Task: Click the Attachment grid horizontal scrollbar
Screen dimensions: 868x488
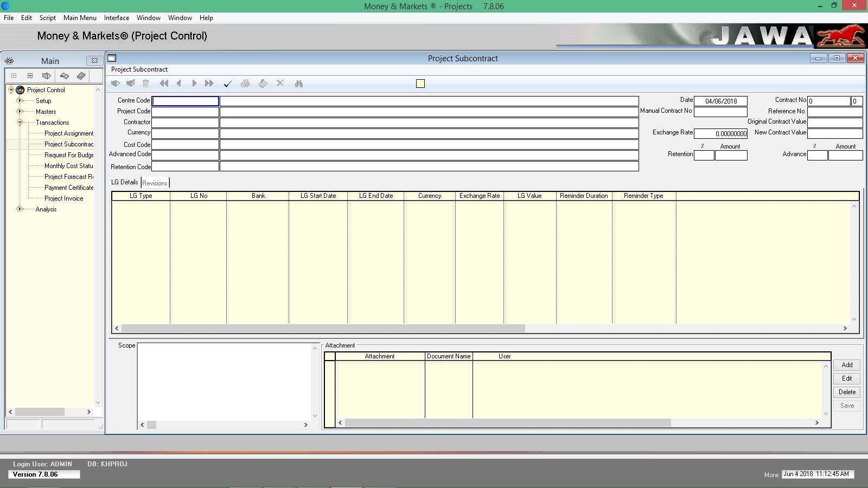Action: (578, 422)
